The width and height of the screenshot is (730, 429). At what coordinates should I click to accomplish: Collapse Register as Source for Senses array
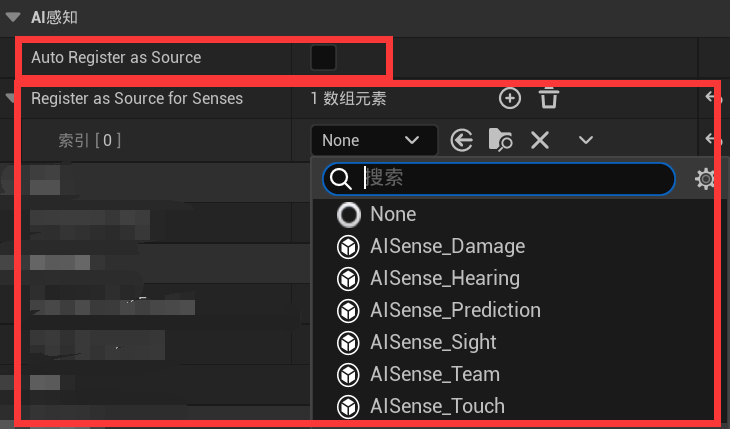10,98
